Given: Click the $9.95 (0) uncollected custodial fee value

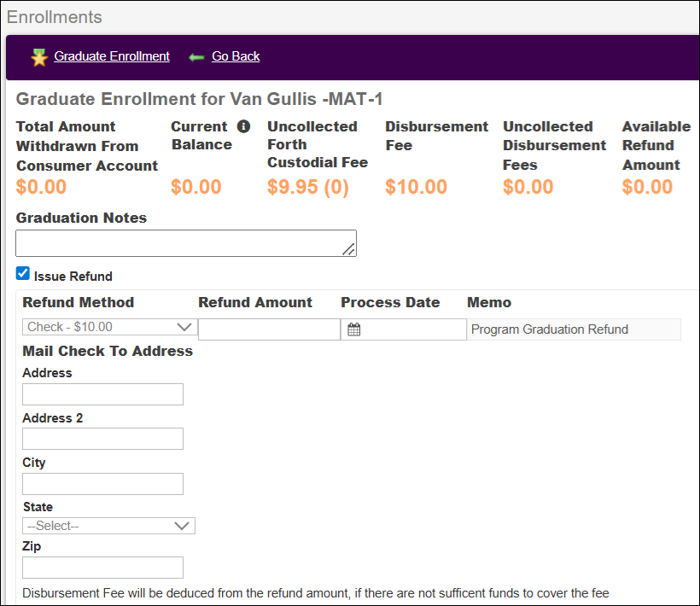Looking at the screenshot, I should [x=308, y=187].
